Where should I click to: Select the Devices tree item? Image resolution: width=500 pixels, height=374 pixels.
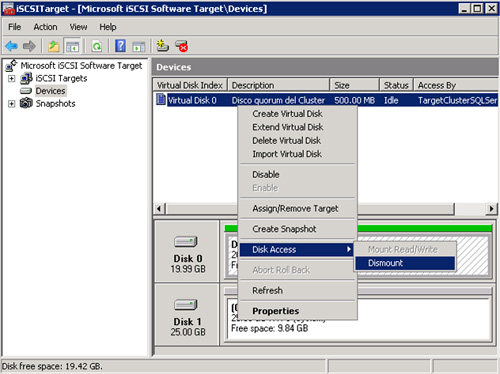(x=50, y=91)
